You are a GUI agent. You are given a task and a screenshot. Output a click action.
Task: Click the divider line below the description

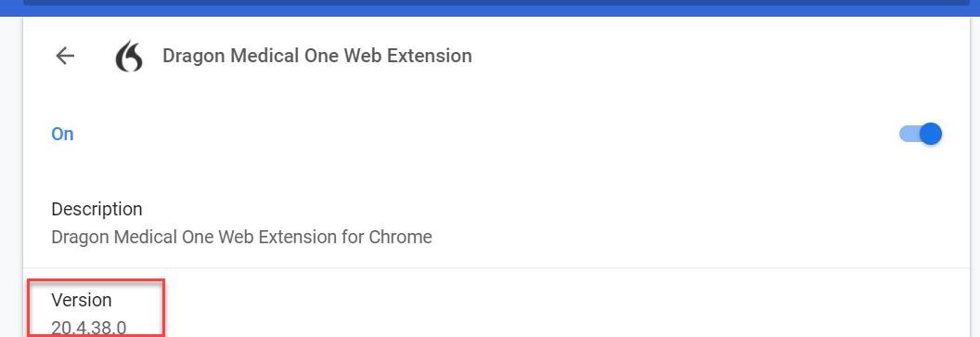[x=496, y=268]
